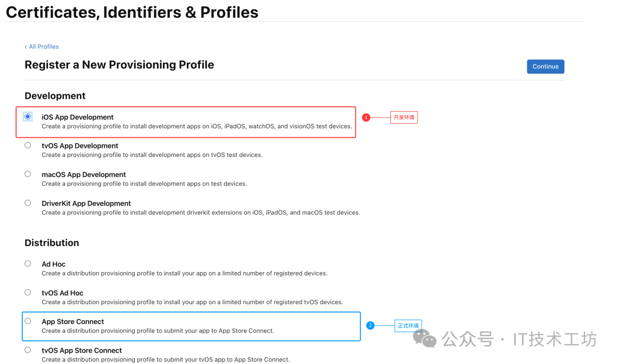This screenshot has height=364, width=617.
Task: Choose the tvOS Ad Hoc radio option
Action: coord(27,292)
